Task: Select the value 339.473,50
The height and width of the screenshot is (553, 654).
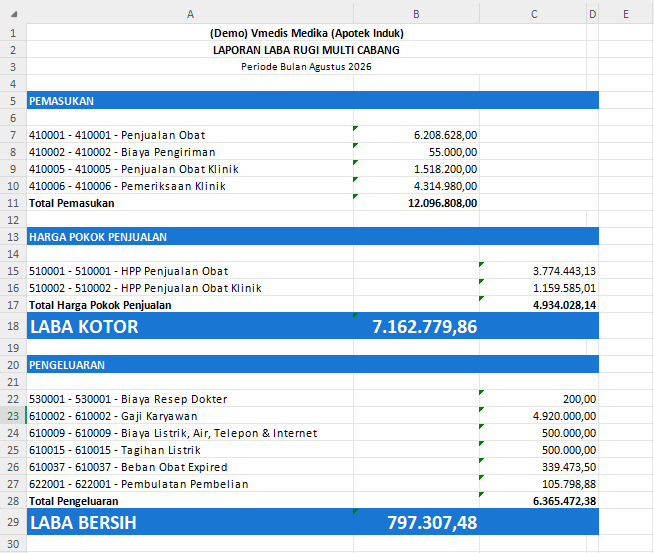Action: tap(569, 467)
